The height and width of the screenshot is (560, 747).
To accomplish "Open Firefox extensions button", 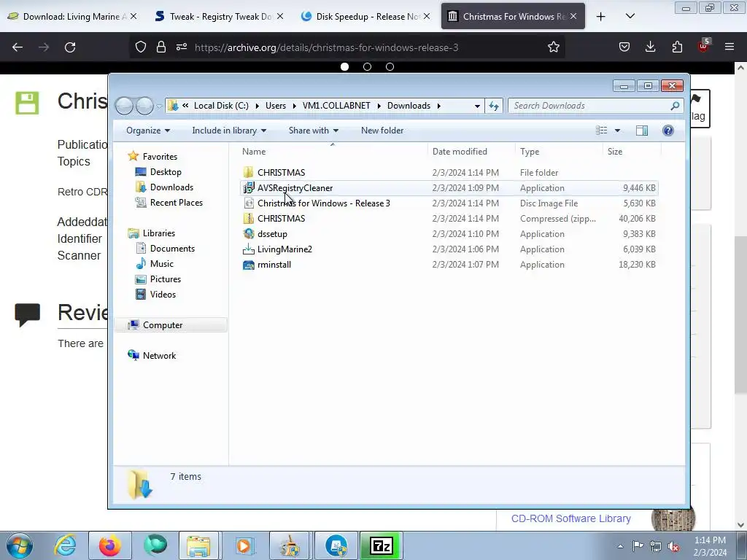I will (677, 47).
